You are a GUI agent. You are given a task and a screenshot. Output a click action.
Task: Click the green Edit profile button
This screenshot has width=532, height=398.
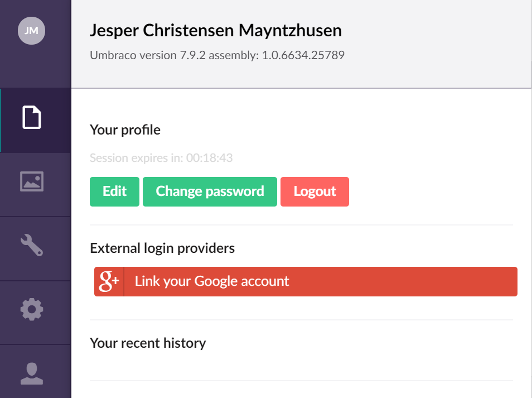pyautogui.click(x=115, y=191)
